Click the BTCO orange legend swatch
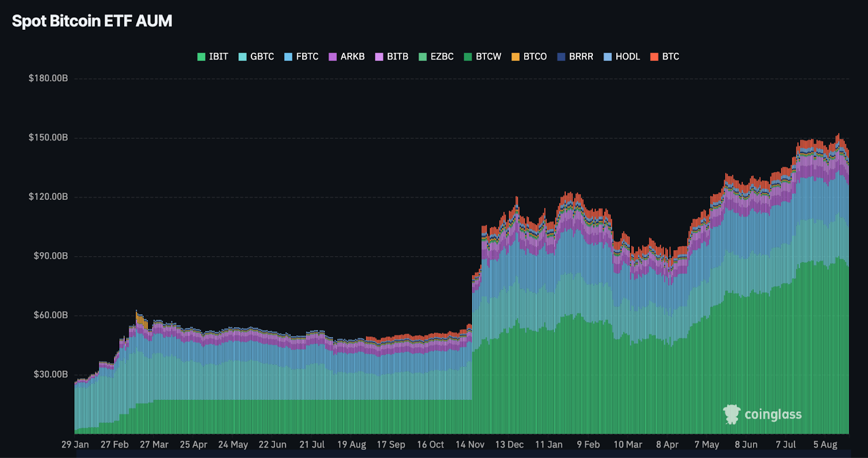The height and width of the screenshot is (458, 868). [515, 57]
